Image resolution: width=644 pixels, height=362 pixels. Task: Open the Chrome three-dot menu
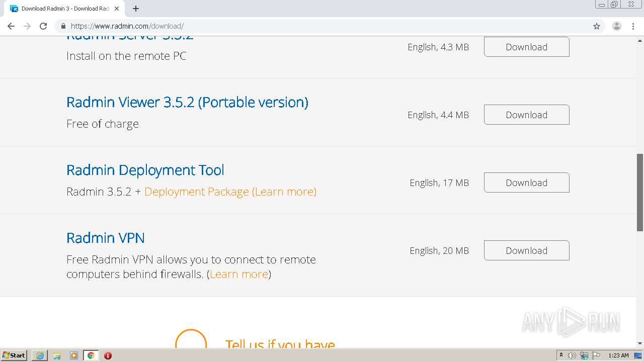(633, 26)
